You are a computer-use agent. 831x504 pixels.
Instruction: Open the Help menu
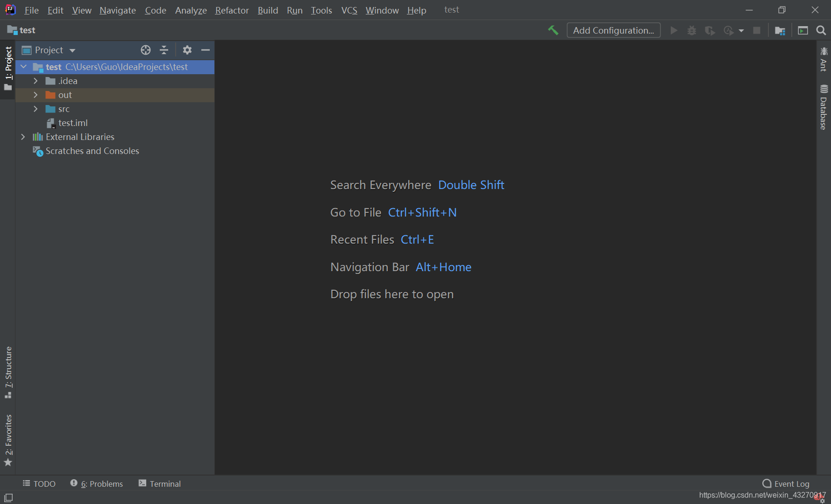[416, 10]
